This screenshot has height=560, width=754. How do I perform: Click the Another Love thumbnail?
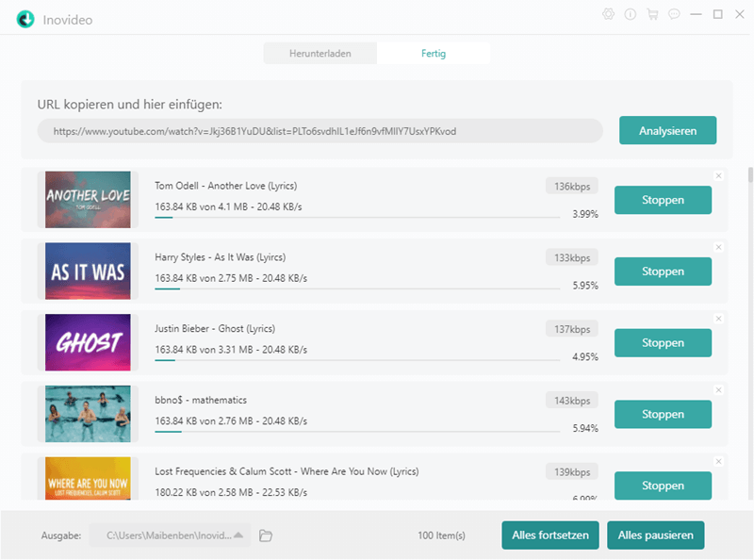pyautogui.click(x=88, y=200)
